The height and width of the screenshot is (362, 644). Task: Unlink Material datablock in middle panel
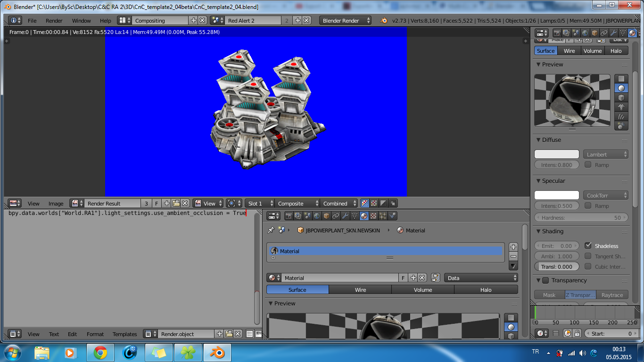click(x=422, y=278)
